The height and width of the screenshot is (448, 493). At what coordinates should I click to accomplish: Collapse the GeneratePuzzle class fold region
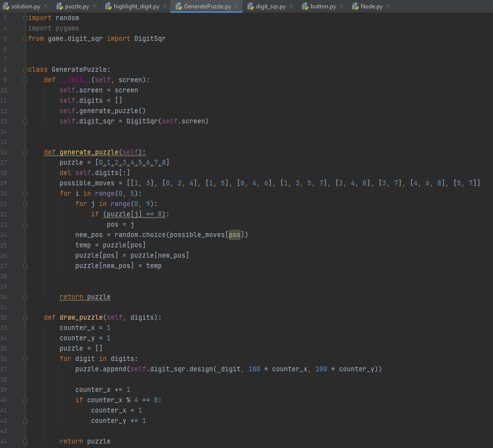24,69
